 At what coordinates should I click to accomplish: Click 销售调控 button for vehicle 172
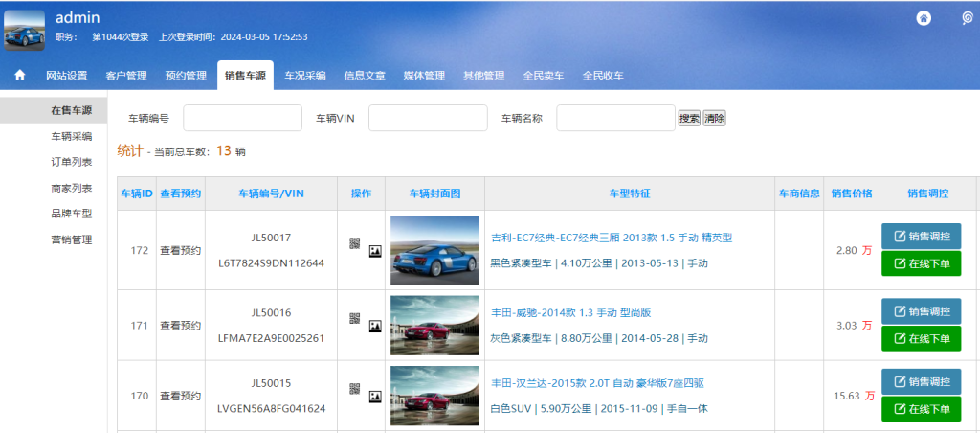point(922,237)
